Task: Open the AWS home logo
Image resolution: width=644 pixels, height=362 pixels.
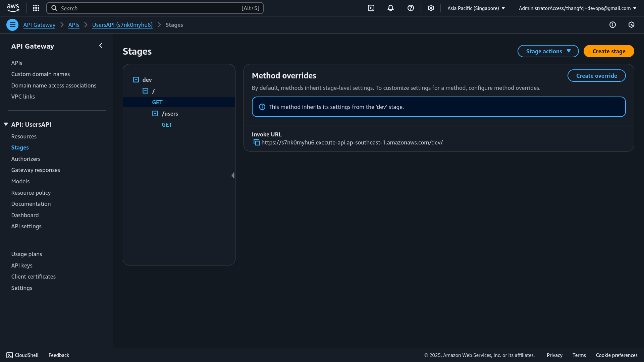Action: click(x=13, y=8)
